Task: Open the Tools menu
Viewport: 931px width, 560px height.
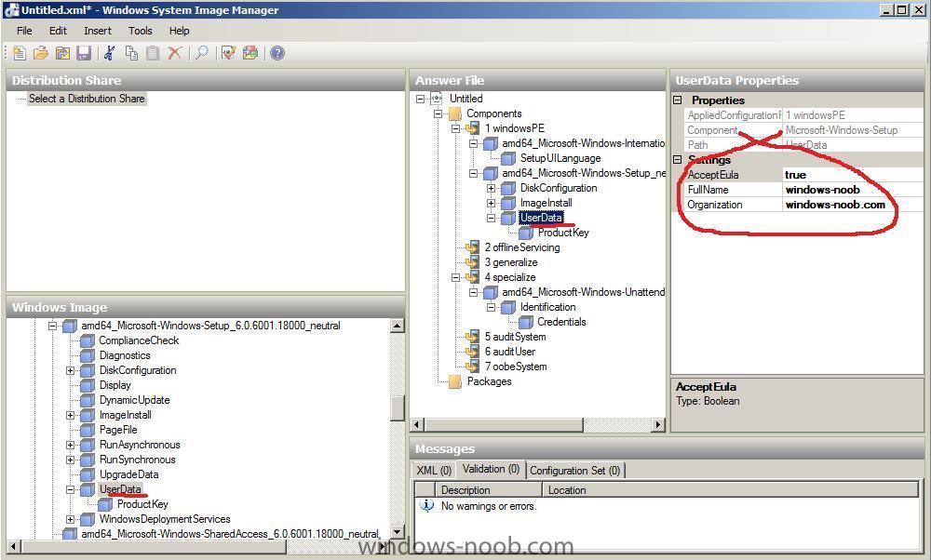Action: [141, 31]
